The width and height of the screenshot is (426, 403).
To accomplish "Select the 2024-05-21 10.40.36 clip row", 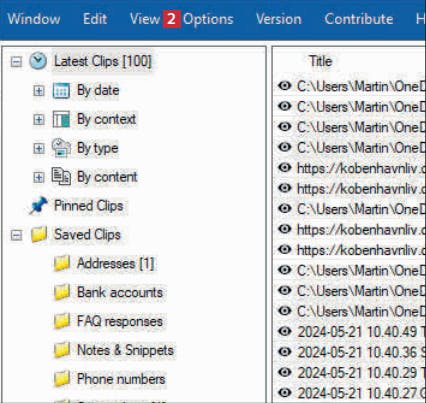I will 350,352.
